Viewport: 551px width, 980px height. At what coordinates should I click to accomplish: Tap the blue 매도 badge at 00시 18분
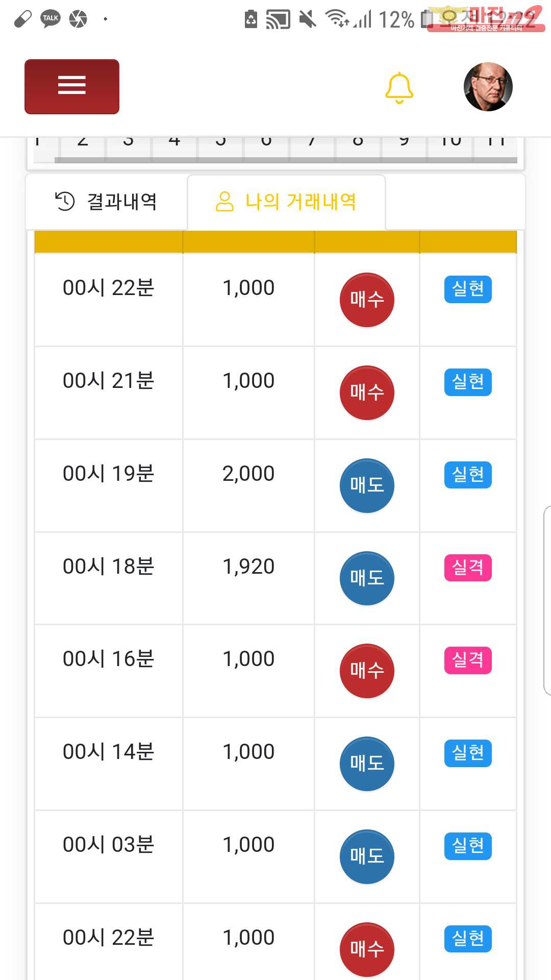point(367,578)
